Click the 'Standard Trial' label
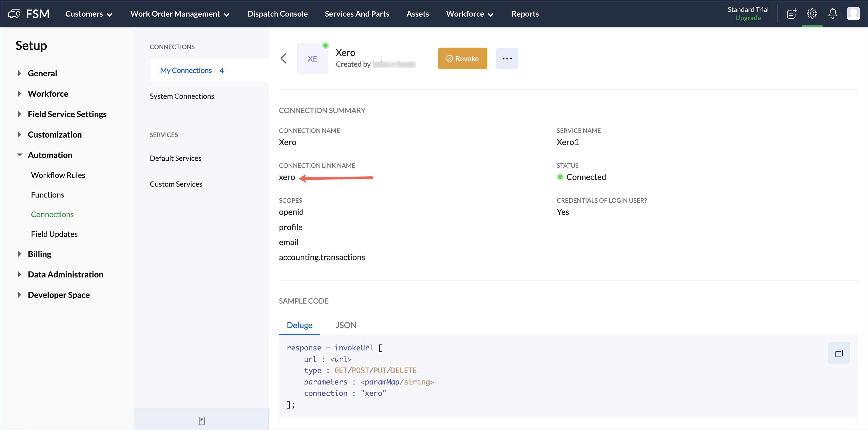This screenshot has width=868, height=430. tap(748, 10)
